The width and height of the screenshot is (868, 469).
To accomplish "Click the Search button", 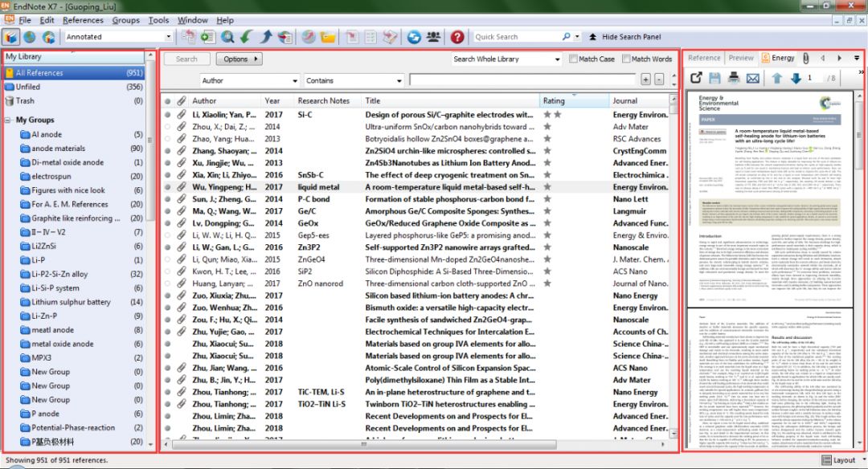I will [187, 58].
